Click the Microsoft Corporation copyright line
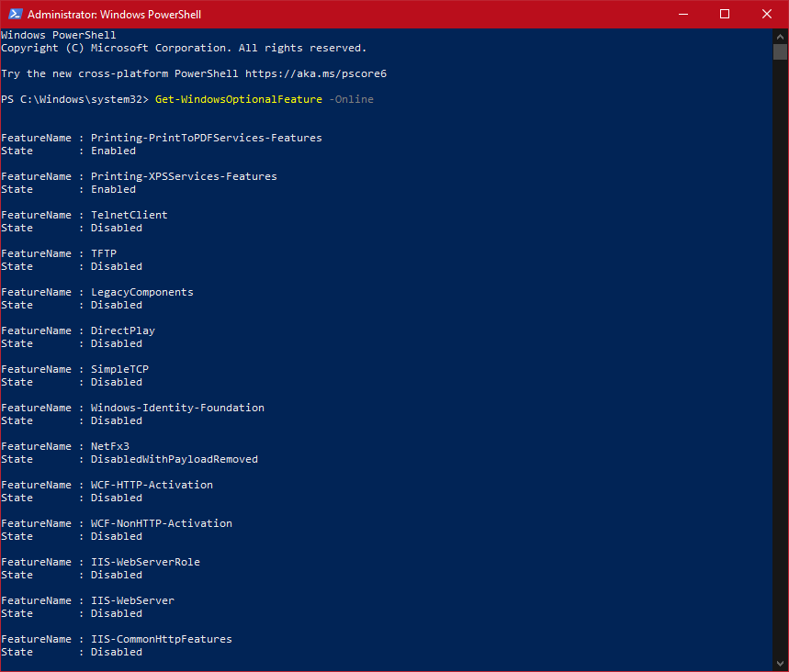 point(184,47)
